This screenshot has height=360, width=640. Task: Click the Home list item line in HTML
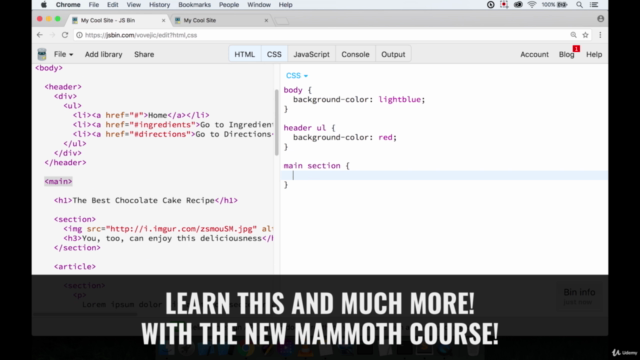141,115
